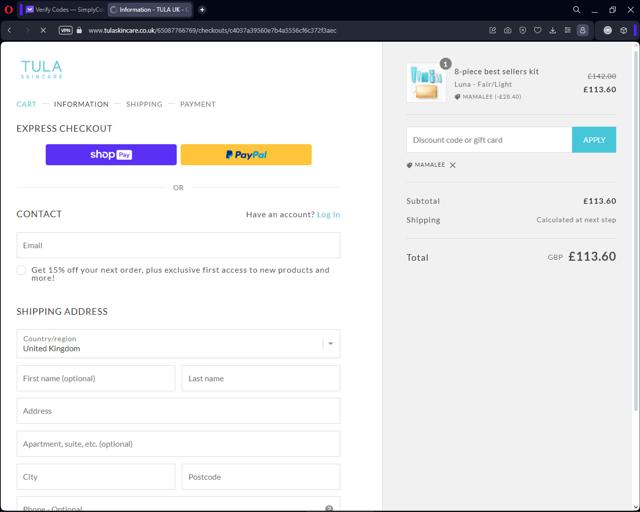Select the Information - TULA UK tab
Image resolution: width=640 pixels, height=512 pixels.
click(150, 10)
